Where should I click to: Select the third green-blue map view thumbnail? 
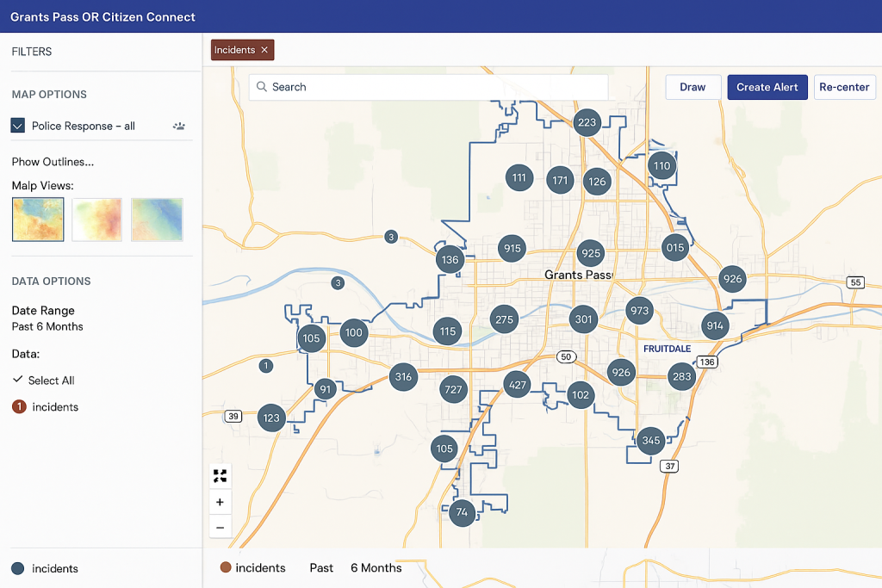click(157, 220)
